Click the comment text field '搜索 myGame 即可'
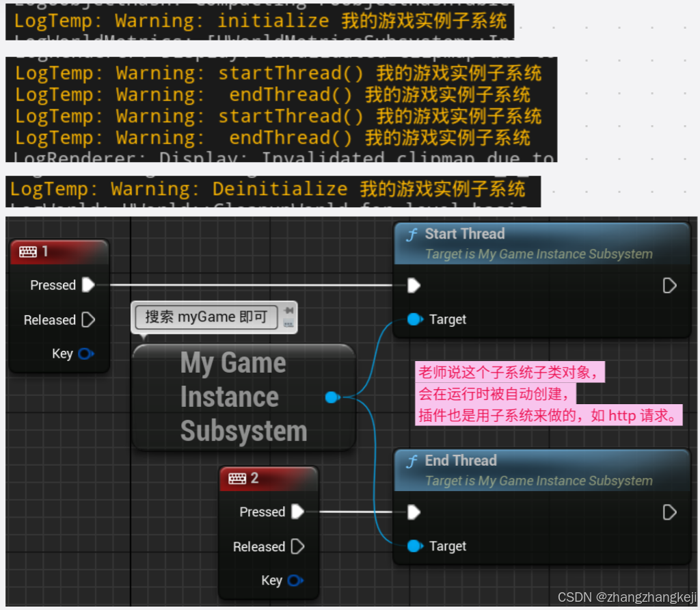This screenshot has height=610, width=700. tap(206, 317)
